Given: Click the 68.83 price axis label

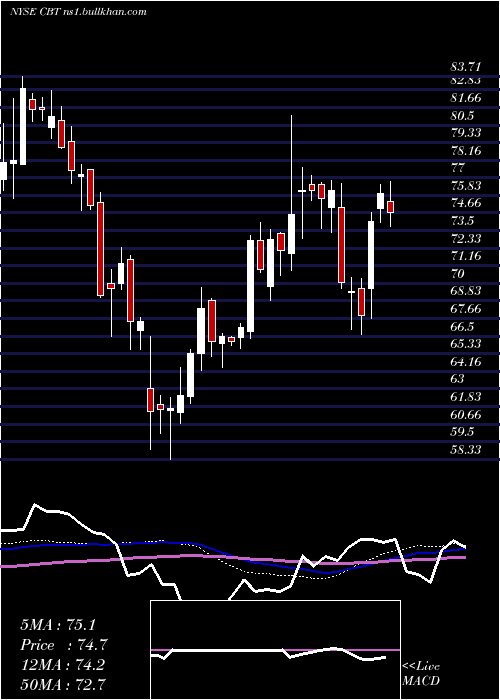Looking at the screenshot, I should click(x=466, y=291).
